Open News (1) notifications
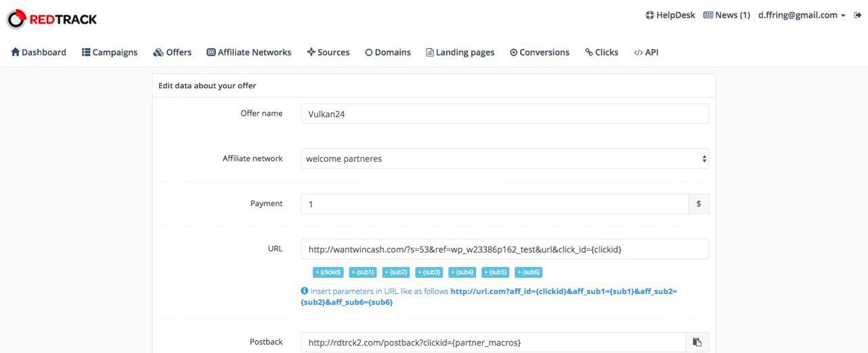 coord(727,15)
